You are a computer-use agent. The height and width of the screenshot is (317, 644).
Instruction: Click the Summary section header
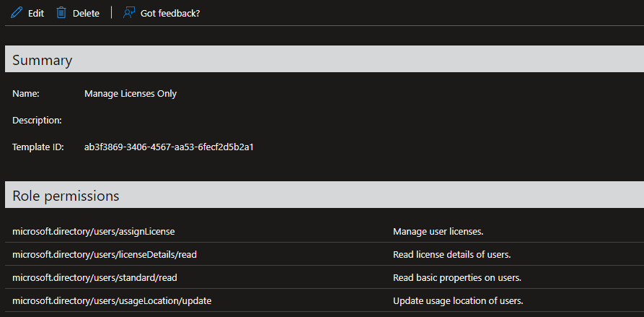43,60
